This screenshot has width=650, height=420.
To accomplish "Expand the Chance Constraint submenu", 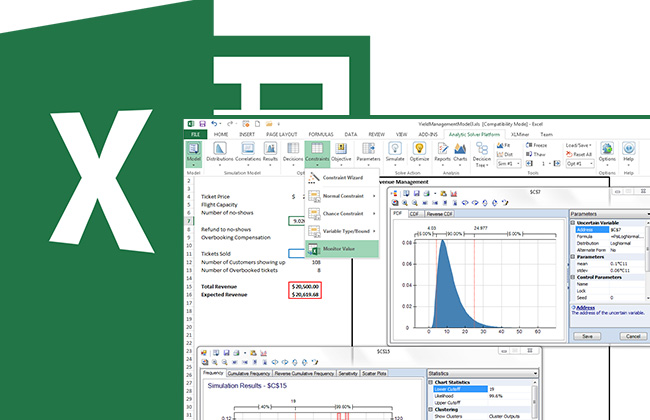I will point(342,214).
